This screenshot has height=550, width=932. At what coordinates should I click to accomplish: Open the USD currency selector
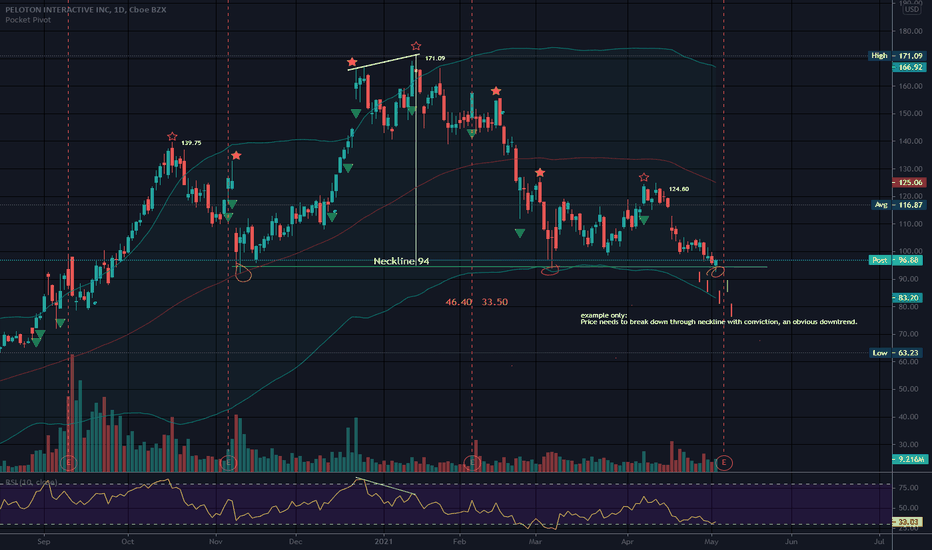tap(911, 10)
